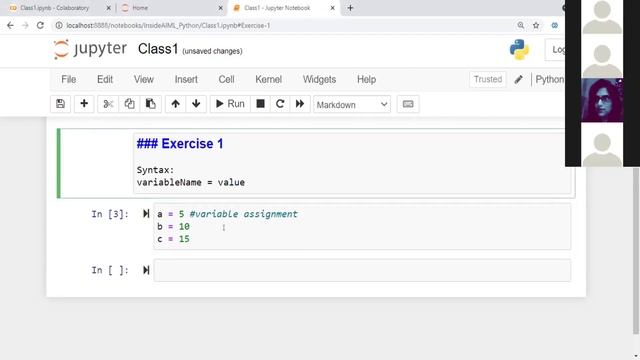Rename the notebook title Class1
640x360 pixels.
coord(158,49)
